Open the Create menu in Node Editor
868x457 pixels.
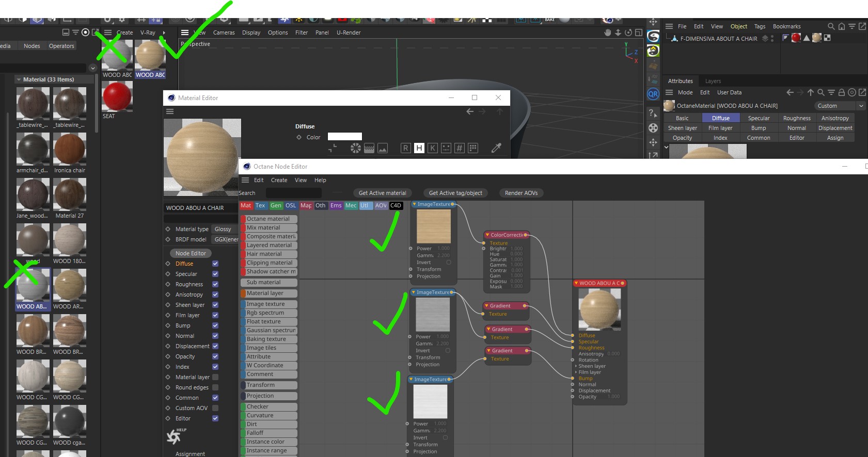[x=279, y=180]
